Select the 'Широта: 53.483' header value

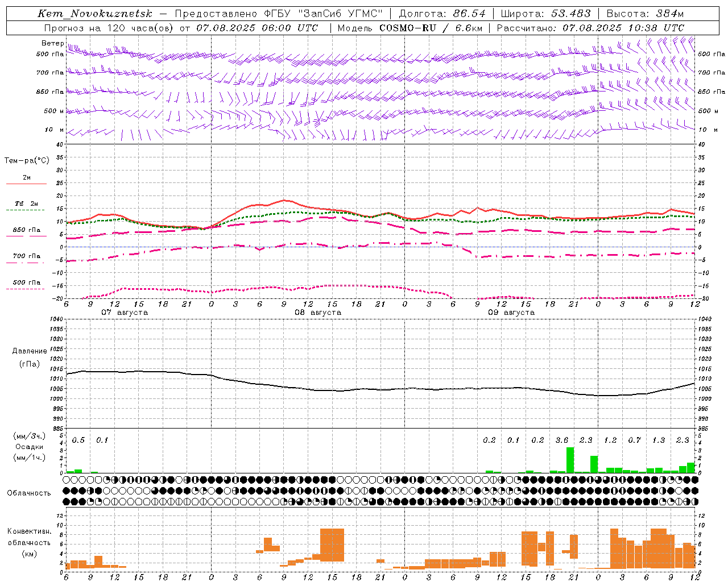coord(546,14)
